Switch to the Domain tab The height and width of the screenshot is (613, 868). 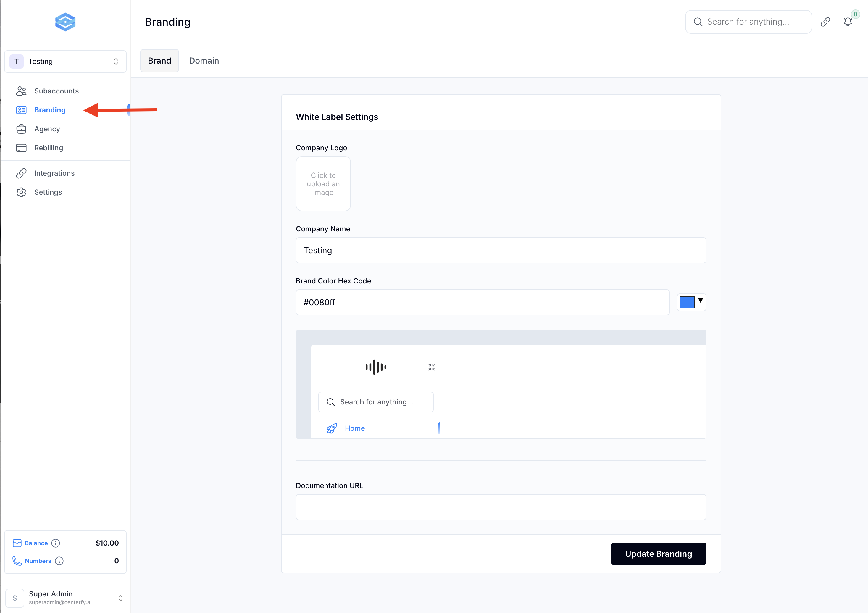point(204,61)
